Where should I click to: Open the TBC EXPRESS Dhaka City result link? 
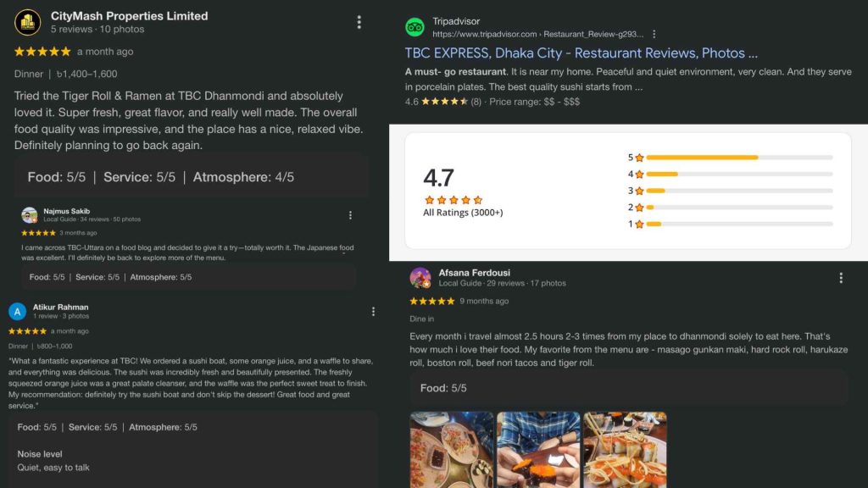[x=581, y=53]
